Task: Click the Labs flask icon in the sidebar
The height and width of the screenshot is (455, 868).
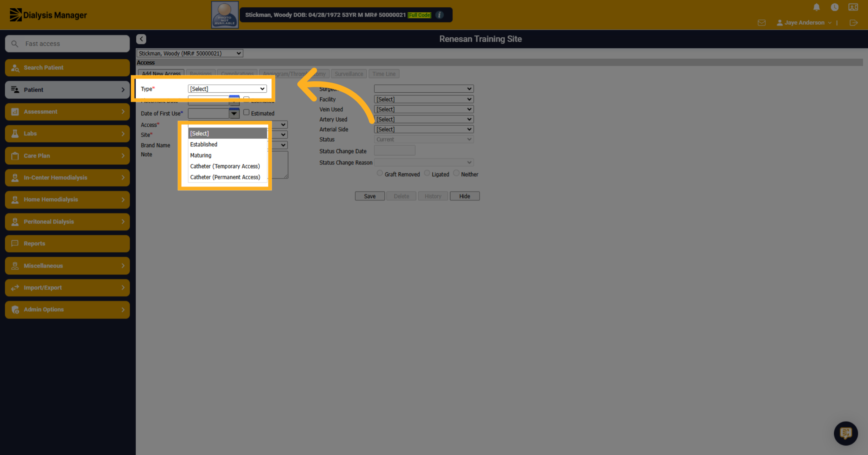Action: point(15,134)
